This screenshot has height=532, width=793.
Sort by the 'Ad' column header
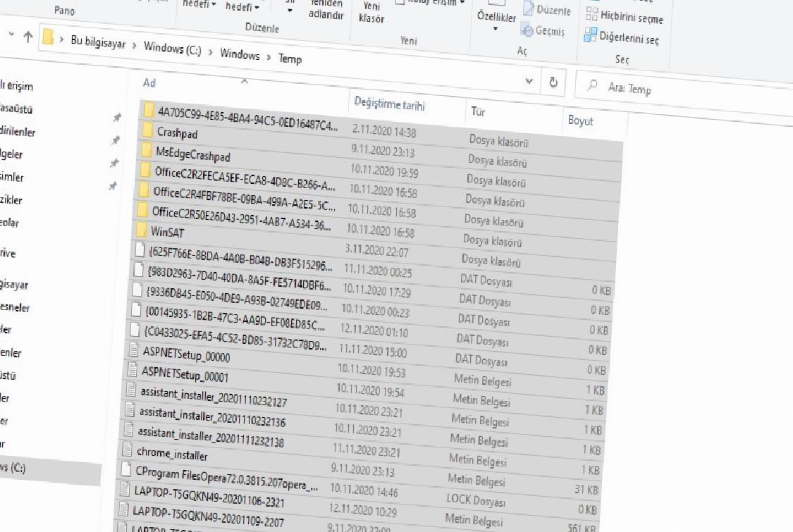click(x=149, y=83)
